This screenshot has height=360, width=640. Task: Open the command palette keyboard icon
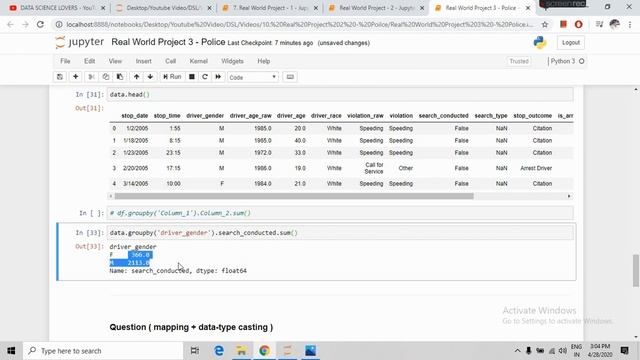[x=290, y=77]
